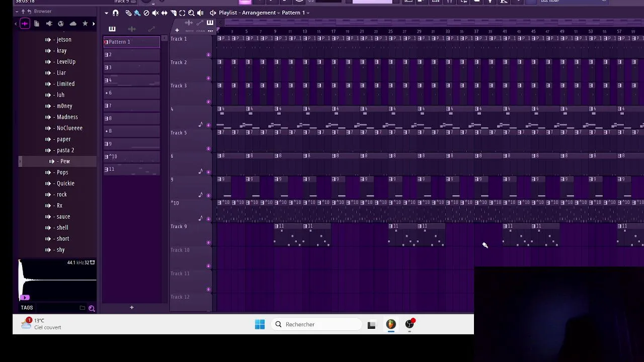Switch focus to CHAN mode
Screen dimensions: 644x362
click(201, 31)
